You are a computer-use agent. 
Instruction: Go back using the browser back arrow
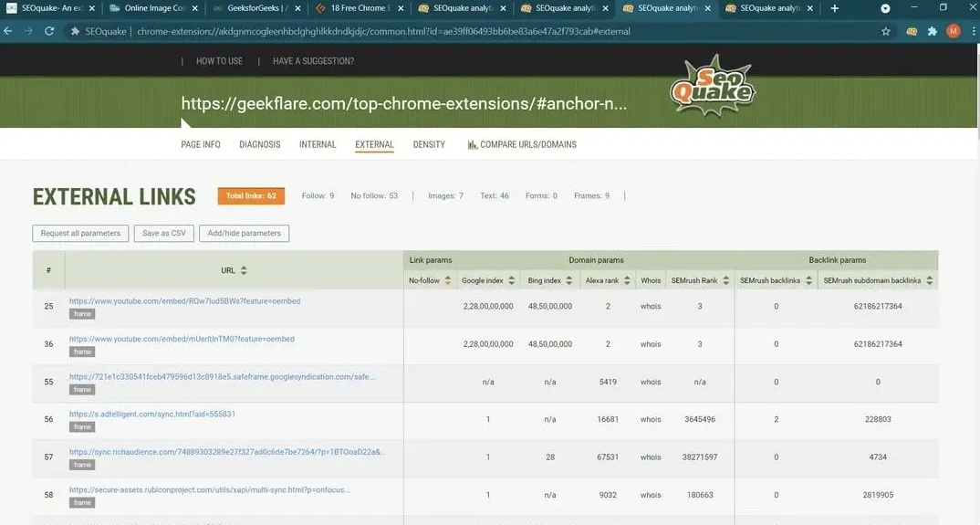coord(8,31)
